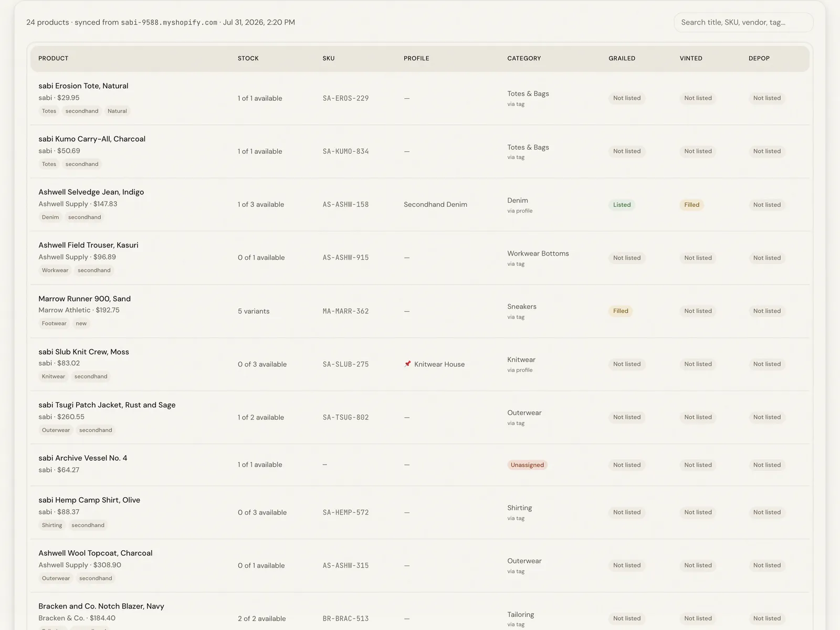Click SKU SA-KUMO-834
840x630 pixels.
(x=345, y=151)
